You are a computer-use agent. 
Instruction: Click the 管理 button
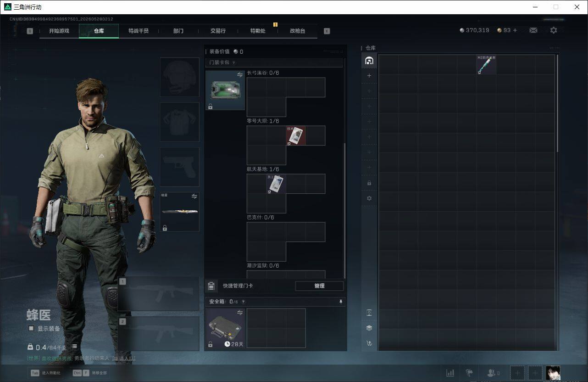(x=319, y=286)
